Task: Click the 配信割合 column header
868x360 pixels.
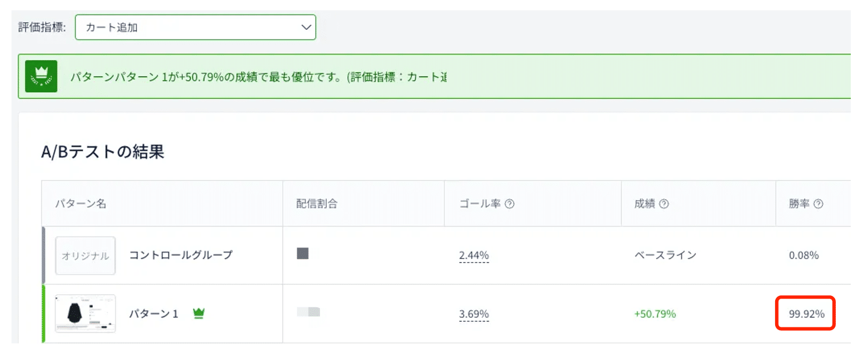Action: (x=316, y=204)
